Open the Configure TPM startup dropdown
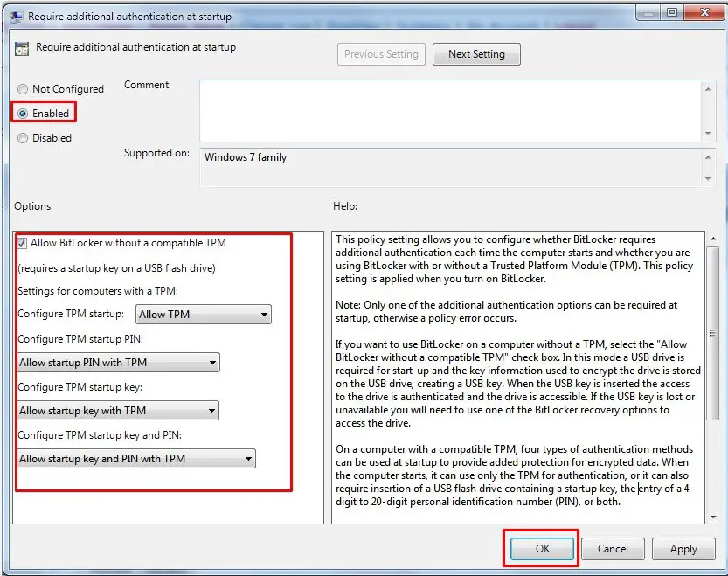 204,314
